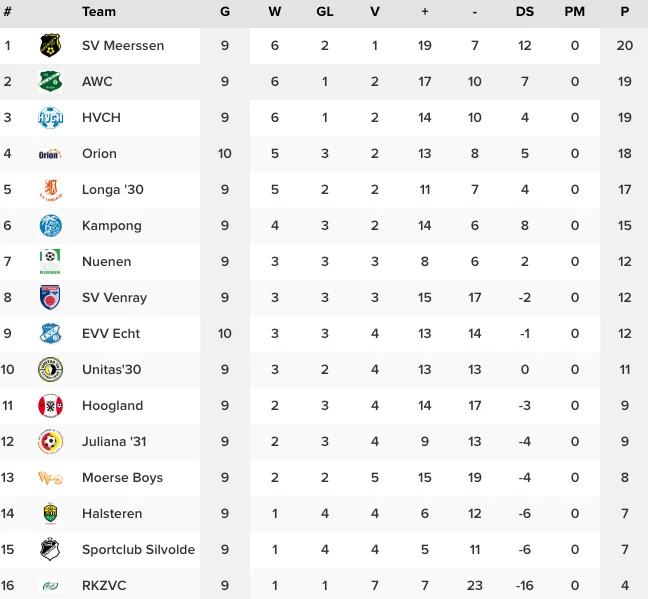Viewport: 648px width, 599px height.
Task: Open the Nuenen team link
Action: click(106, 261)
